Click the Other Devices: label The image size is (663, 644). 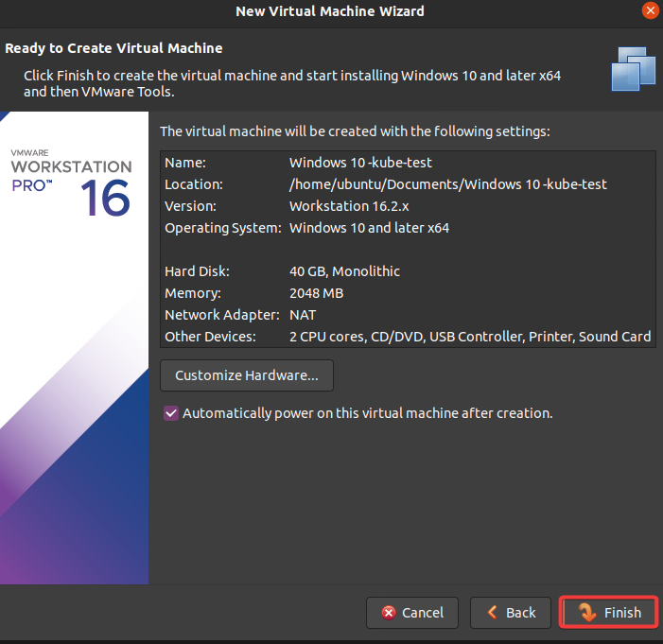(x=210, y=337)
